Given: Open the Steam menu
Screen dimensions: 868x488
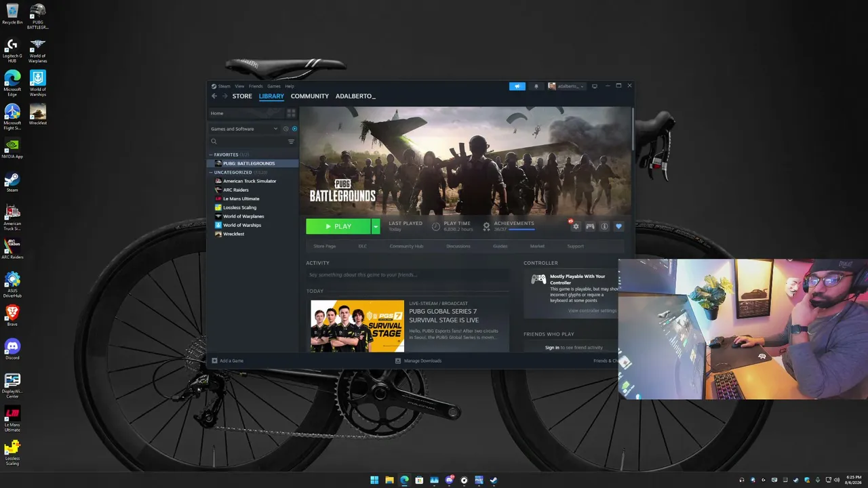Looking at the screenshot, I should point(221,86).
